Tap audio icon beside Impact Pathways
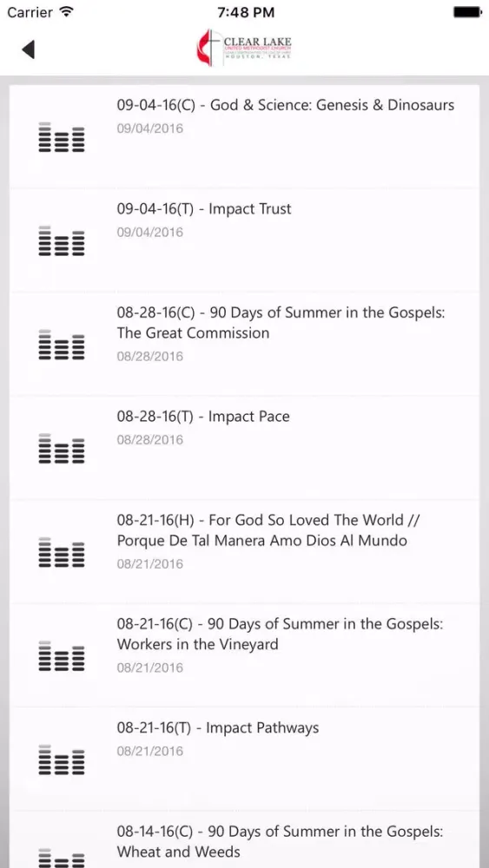Image resolution: width=489 pixels, height=868 pixels. pyautogui.click(x=62, y=759)
